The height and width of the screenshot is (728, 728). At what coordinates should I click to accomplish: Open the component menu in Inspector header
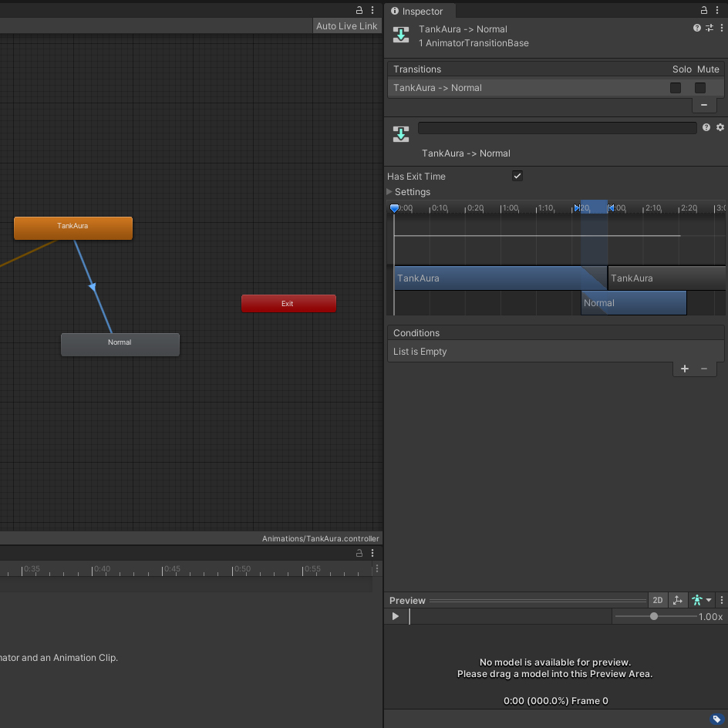[x=722, y=28]
